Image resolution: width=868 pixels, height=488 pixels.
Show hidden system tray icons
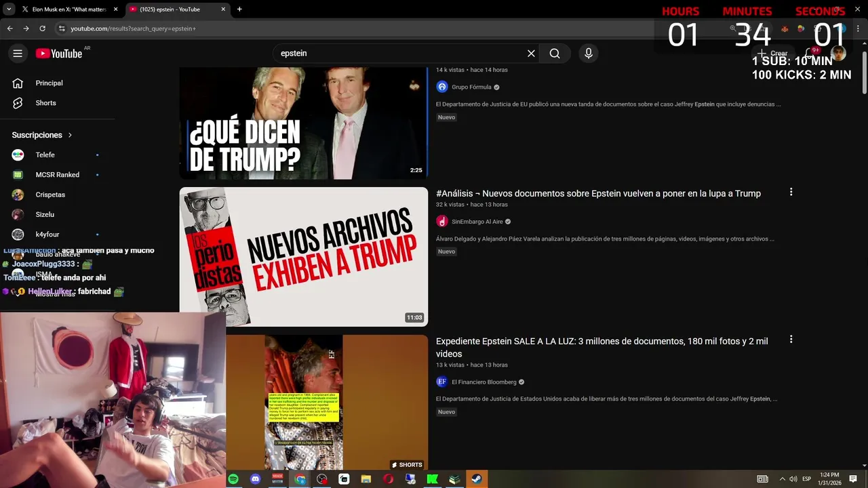tap(782, 479)
